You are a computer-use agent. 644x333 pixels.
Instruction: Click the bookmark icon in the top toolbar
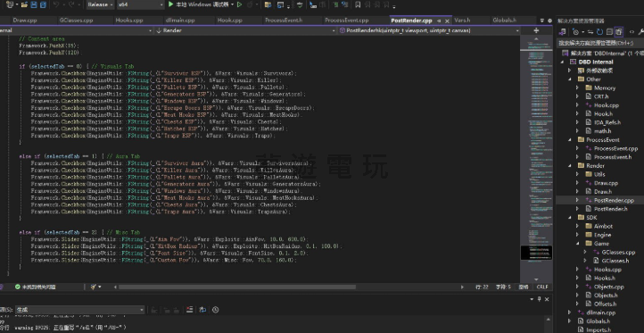click(358, 4)
